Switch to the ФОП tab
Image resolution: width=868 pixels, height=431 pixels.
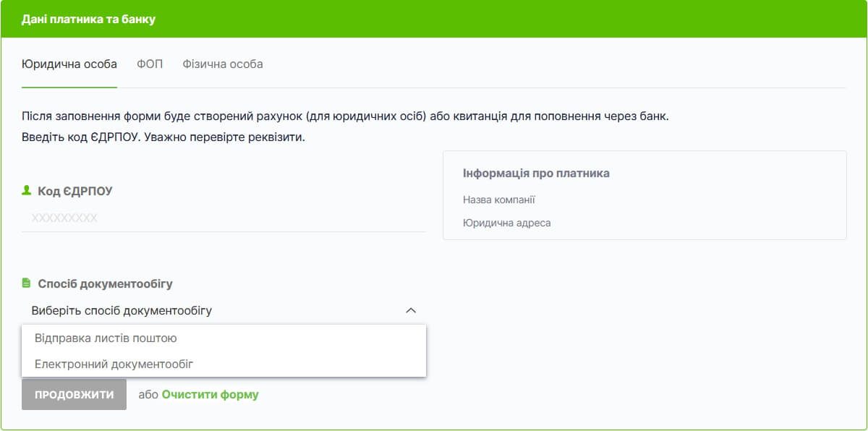point(150,64)
